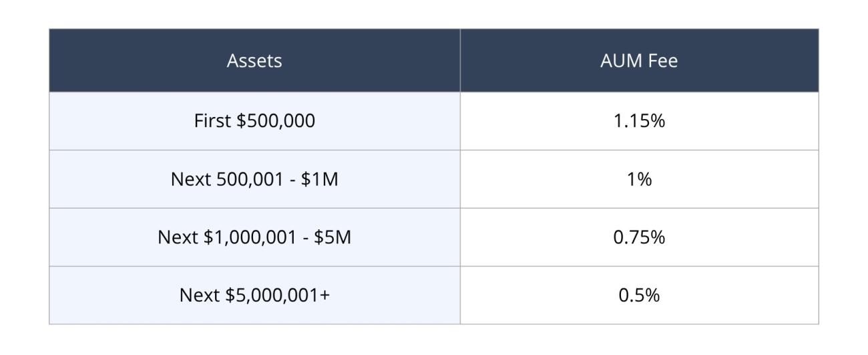Select the 0.75% fee cell
The image size is (868, 355).
(639, 237)
